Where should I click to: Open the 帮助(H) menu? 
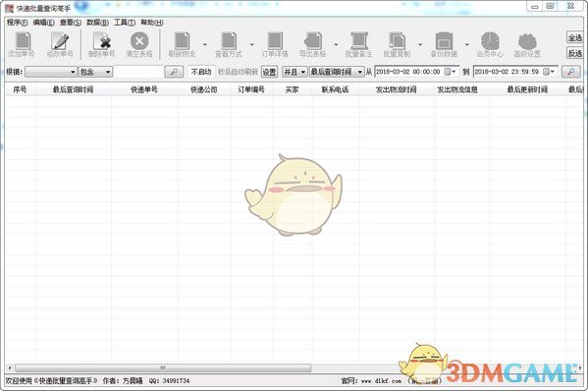coord(152,23)
